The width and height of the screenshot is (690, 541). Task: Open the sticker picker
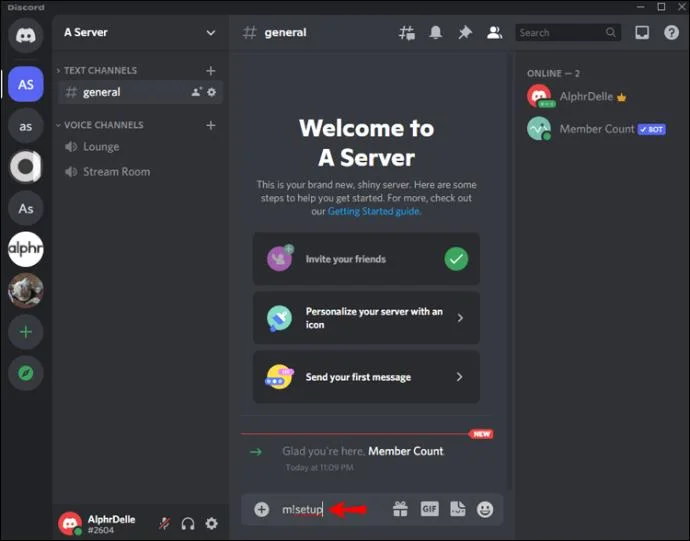458,509
